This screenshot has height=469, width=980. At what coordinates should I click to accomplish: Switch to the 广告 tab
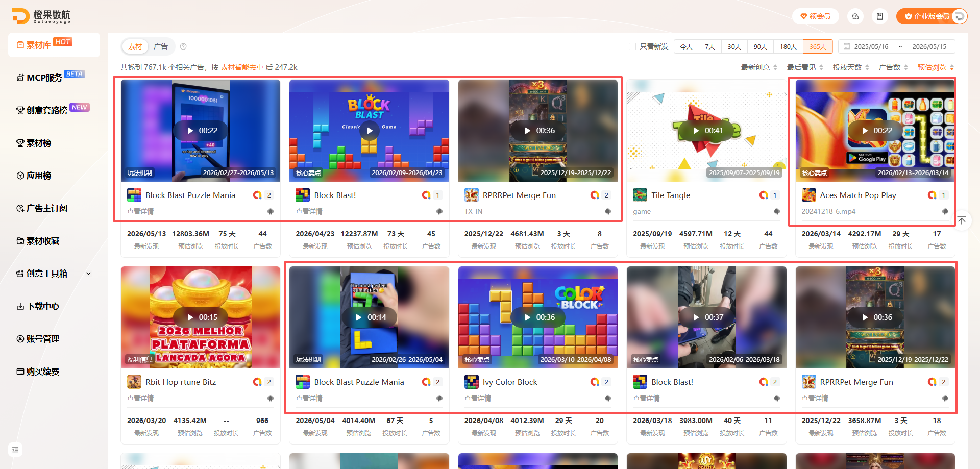(161, 46)
